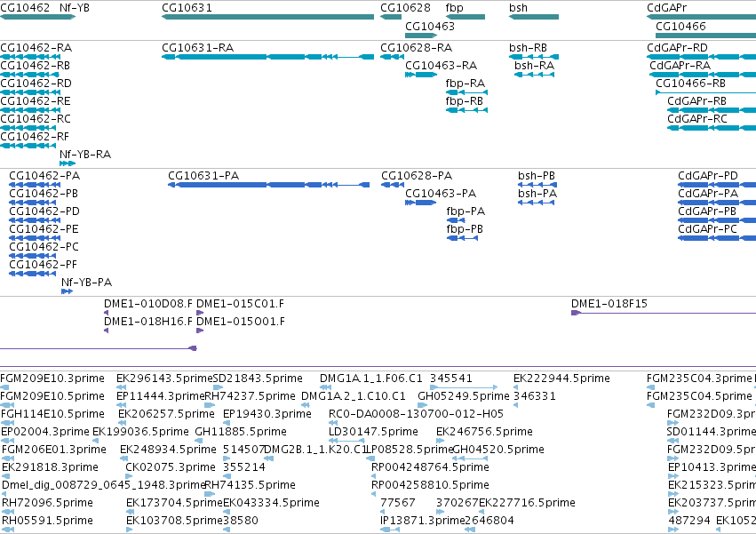Click EST GH04520.5prime label
The width and height of the screenshot is (756, 534).
[498, 449]
